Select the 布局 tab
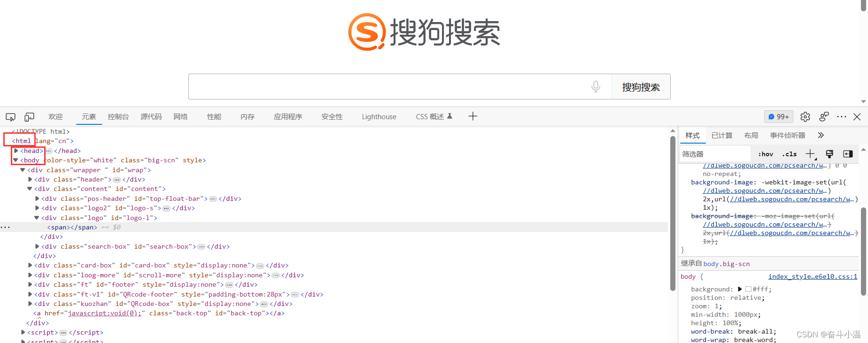The width and height of the screenshot is (868, 343). pos(751,135)
